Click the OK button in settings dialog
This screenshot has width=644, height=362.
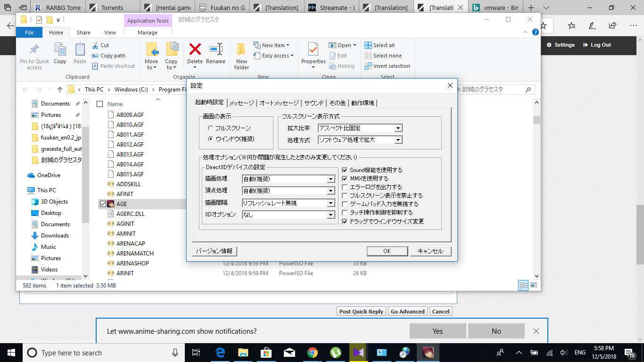click(387, 251)
